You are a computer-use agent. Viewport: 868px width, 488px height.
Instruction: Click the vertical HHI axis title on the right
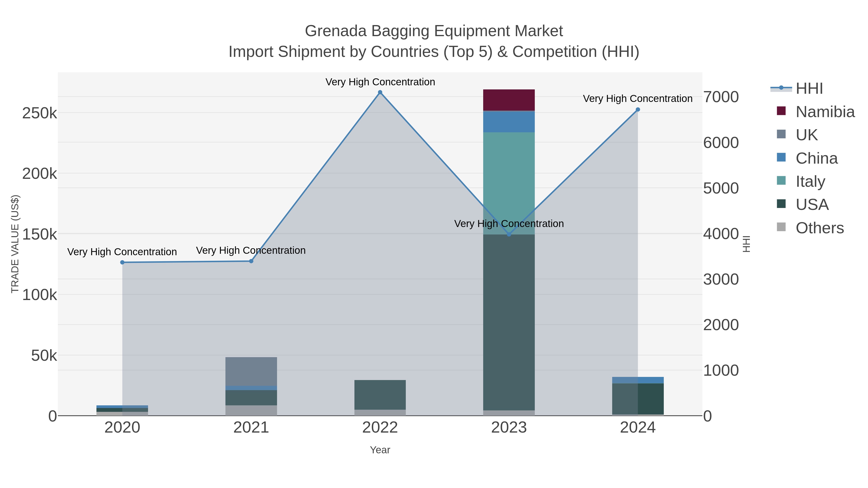[x=746, y=244]
